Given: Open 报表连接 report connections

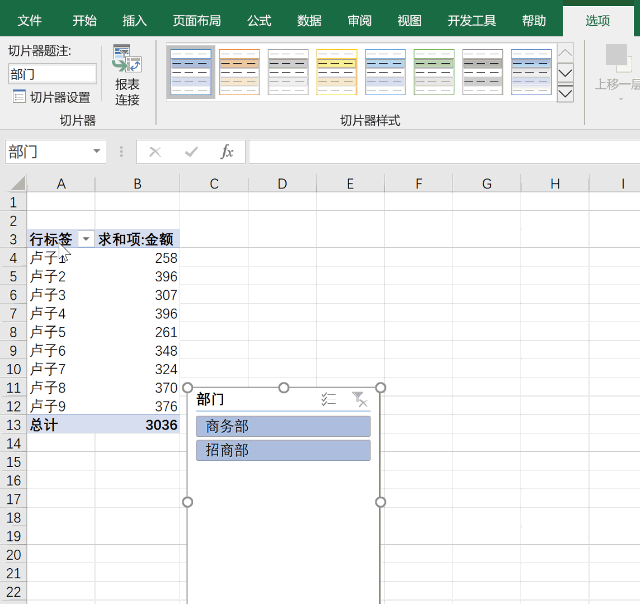Looking at the screenshot, I should coord(127,75).
